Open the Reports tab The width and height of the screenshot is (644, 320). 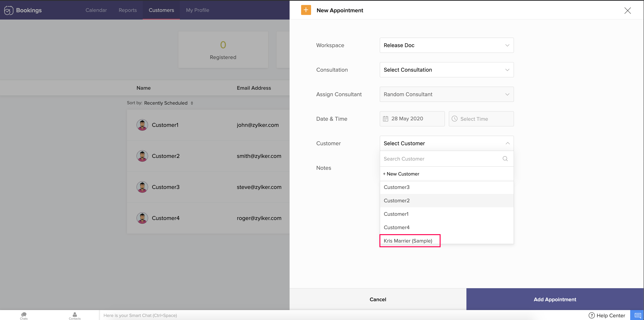click(128, 10)
